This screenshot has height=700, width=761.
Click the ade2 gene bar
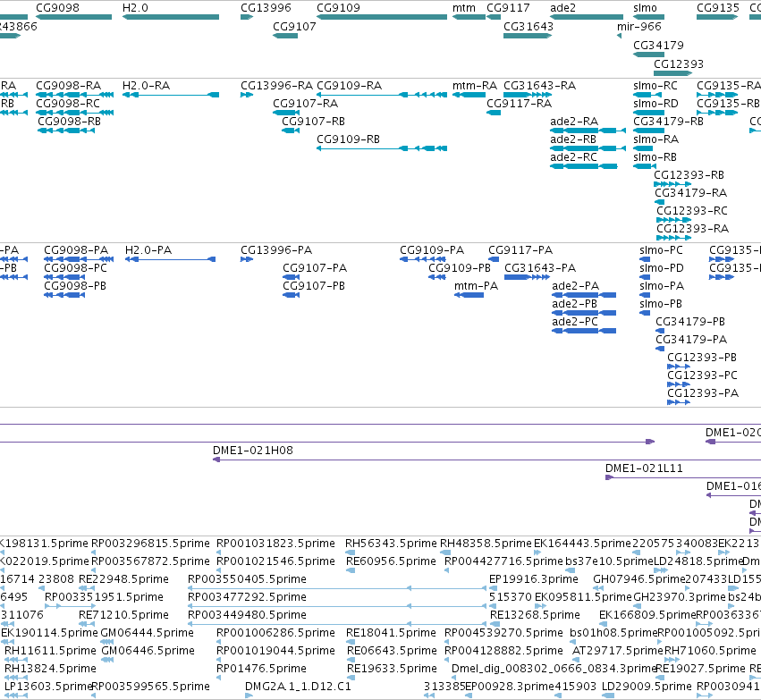pyautogui.click(x=587, y=17)
